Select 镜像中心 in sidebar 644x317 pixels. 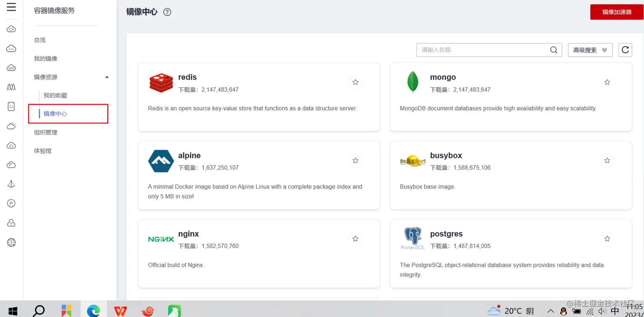click(55, 114)
